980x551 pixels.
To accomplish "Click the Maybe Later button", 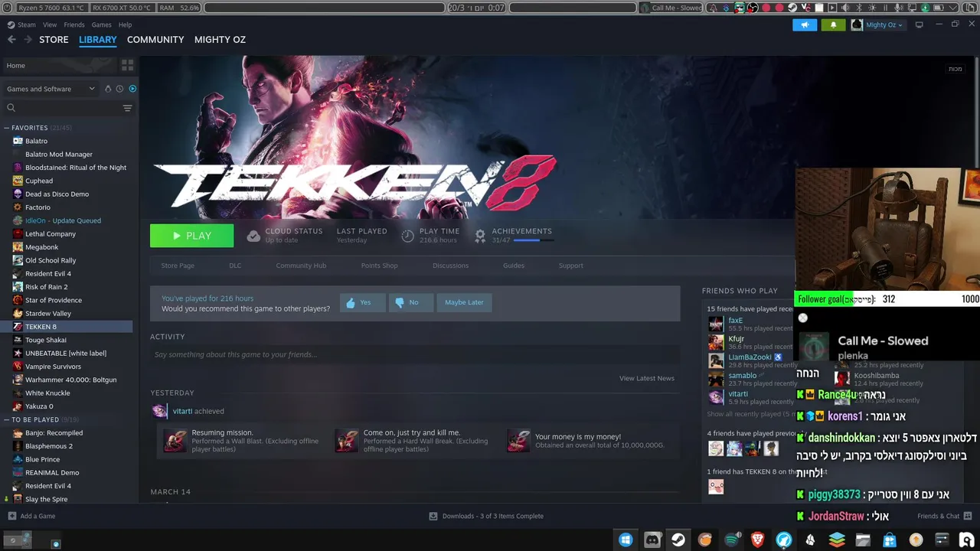I will 464,302.
